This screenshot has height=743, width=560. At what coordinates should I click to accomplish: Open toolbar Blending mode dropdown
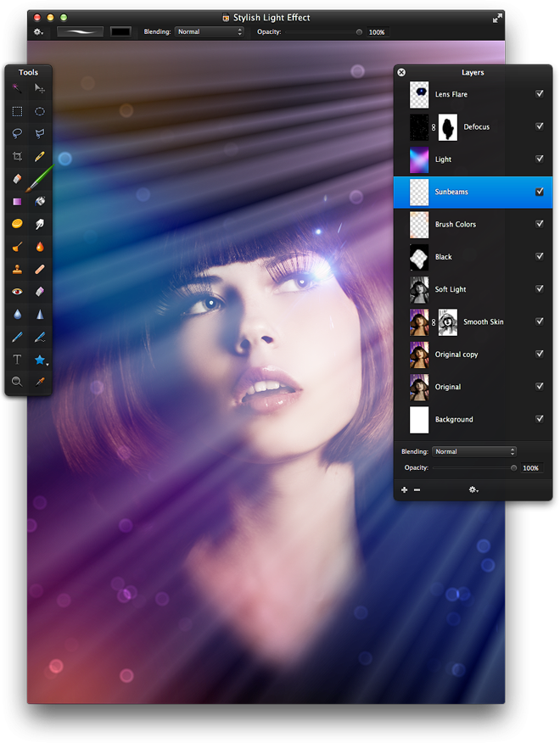pos(209,31)
